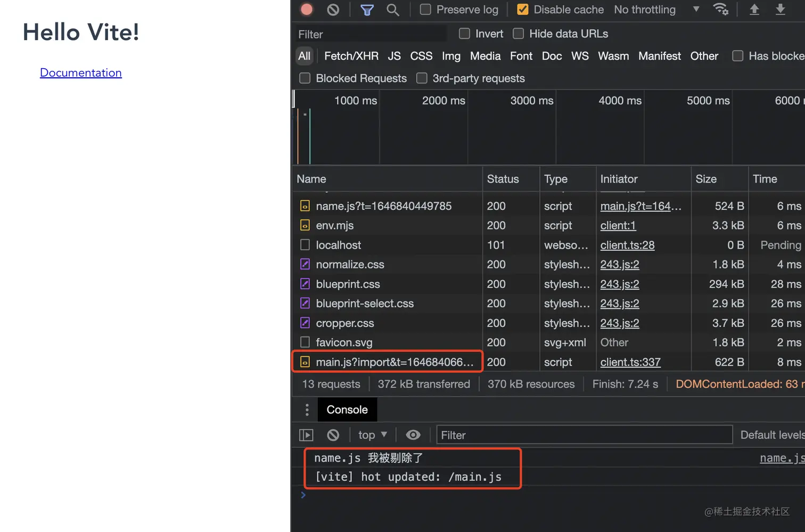Click the normalize.css stylesheet icon
Screen dimensions: 805x532
click(x=305, y=265)
